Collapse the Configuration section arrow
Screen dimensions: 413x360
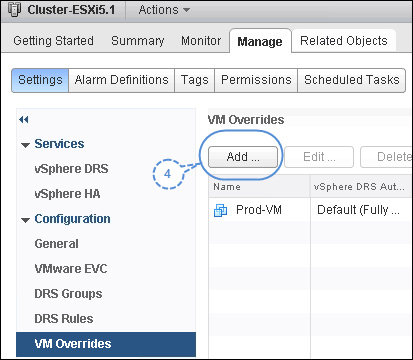[25, 220]
